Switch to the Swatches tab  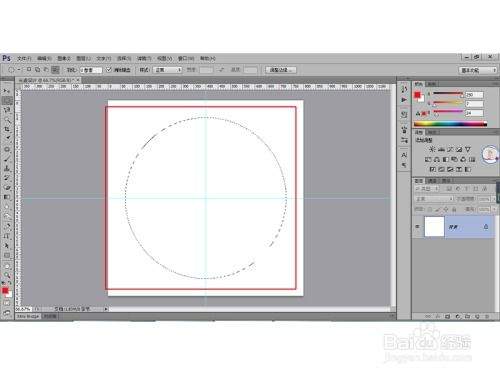[x=432, y=84]
